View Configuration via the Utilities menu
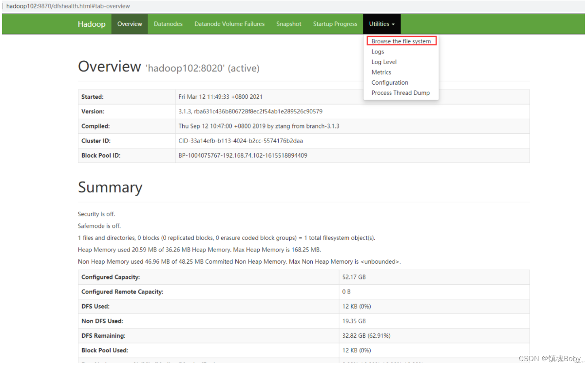The width and height of the screenshot is (588, 367). pos(390,82)
